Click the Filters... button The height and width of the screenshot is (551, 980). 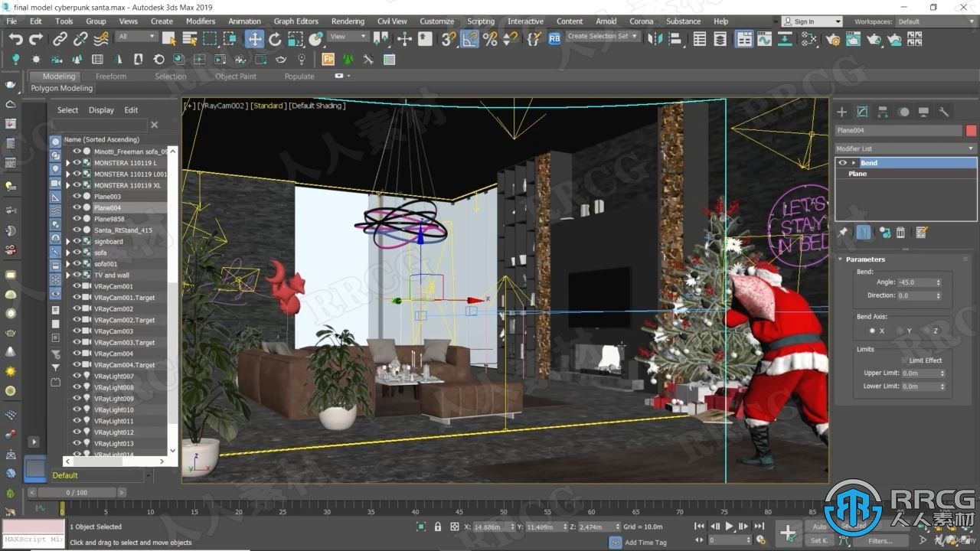880,540
